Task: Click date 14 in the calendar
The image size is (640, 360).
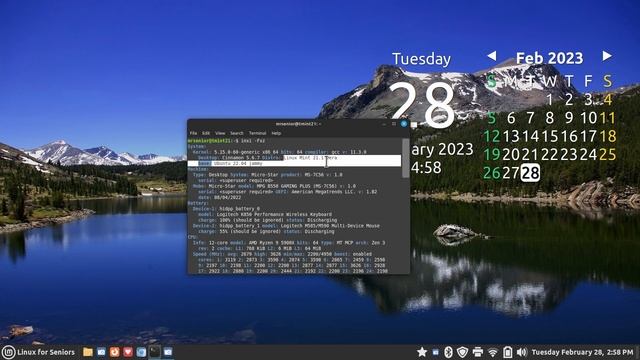Action: [530, 136]
